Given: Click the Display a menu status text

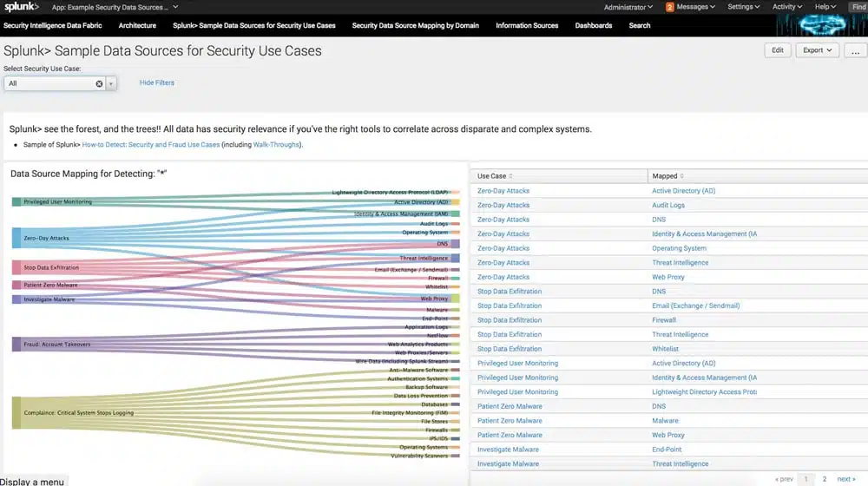Looking at the screenshot, I should (32, 482).
